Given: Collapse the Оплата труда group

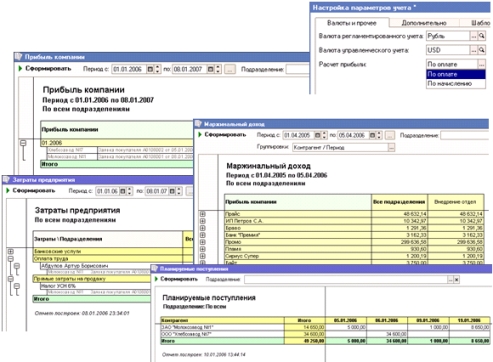Looking at the screenshot, I should point(11,259).
